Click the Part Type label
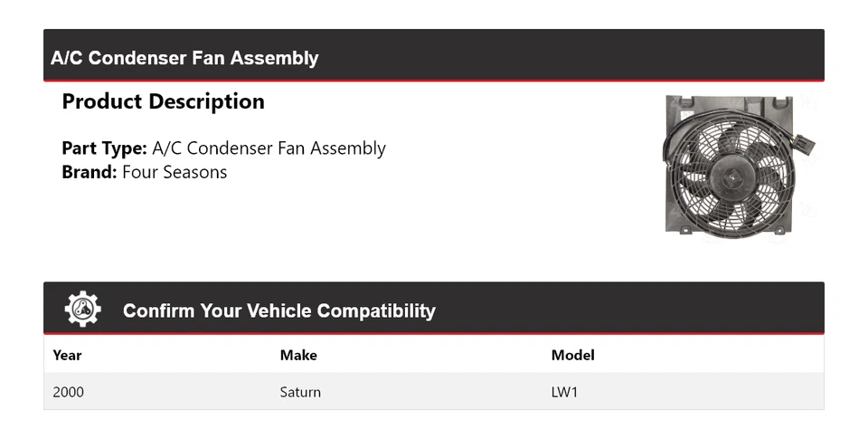 104,148
